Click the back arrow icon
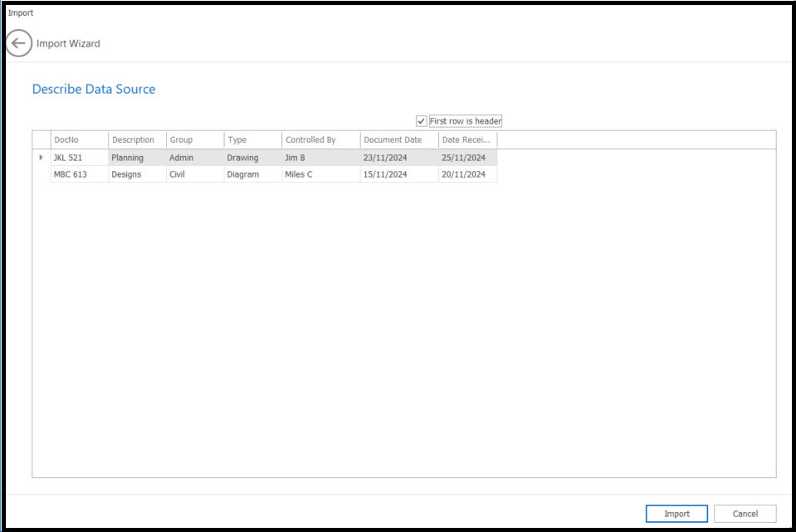796x532 pixels. pyautogui.click(x=19, y=43)
